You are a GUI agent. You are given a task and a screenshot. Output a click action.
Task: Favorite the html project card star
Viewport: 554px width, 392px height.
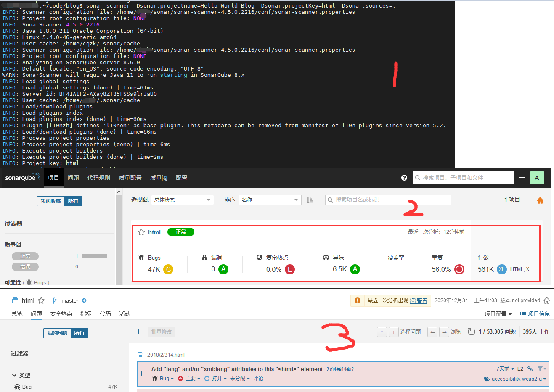[141, 232]
